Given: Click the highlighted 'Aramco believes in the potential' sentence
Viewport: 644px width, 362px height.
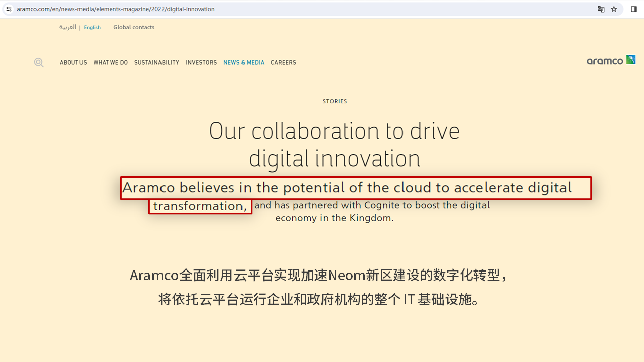Looking at the screenshot, I should (x=347, y=188).
